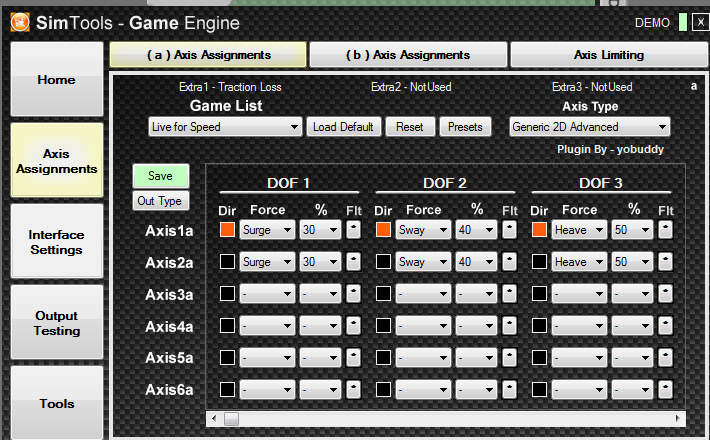The image size is (710, 440).
Task: Flip Axis2a DOF 2 direction box
Action: tap(384, 262)
